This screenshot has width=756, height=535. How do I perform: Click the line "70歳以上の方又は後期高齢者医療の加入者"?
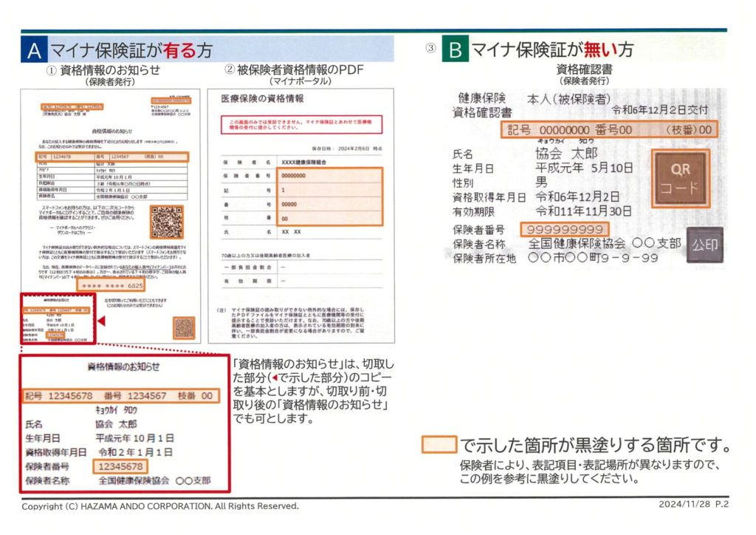pos(266,255)
